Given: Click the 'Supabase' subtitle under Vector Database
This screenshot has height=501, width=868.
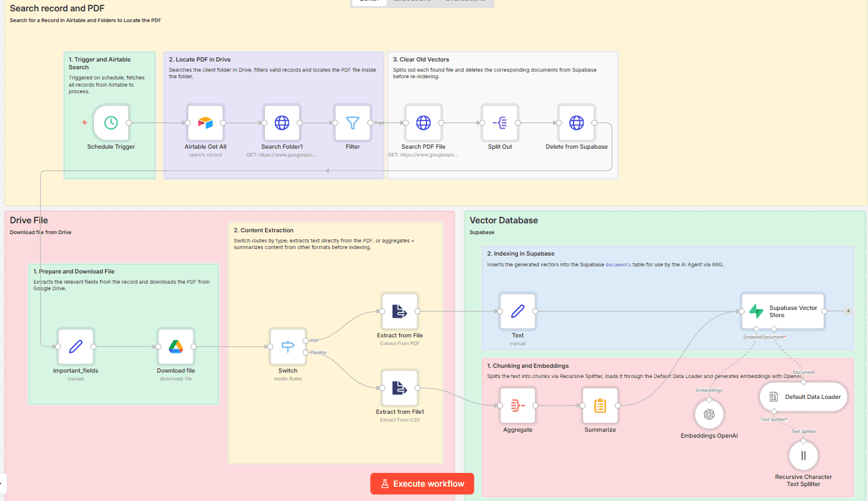Looking at the screenshot, I should tap(481, 232).
